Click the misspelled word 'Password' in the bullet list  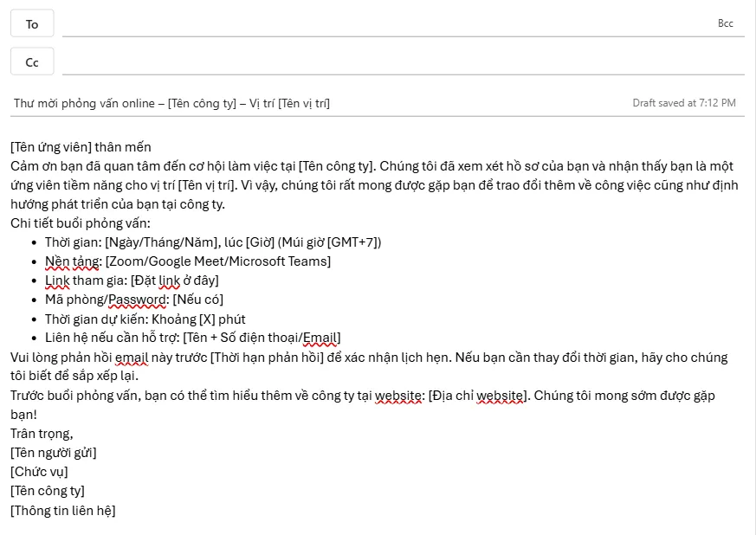(137, 300)
